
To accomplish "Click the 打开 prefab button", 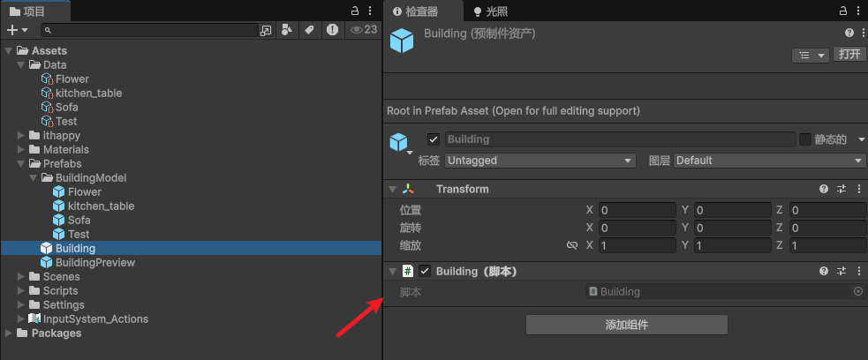I will point(849,54).
